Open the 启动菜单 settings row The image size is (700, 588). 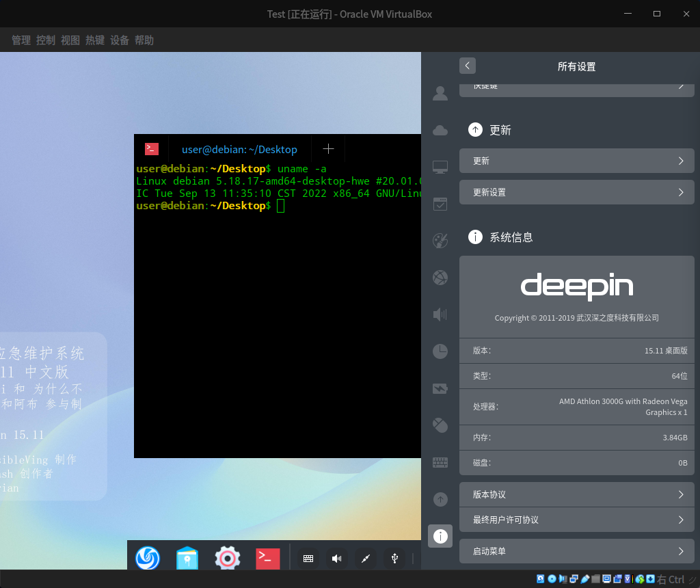[x=576, y=551]
